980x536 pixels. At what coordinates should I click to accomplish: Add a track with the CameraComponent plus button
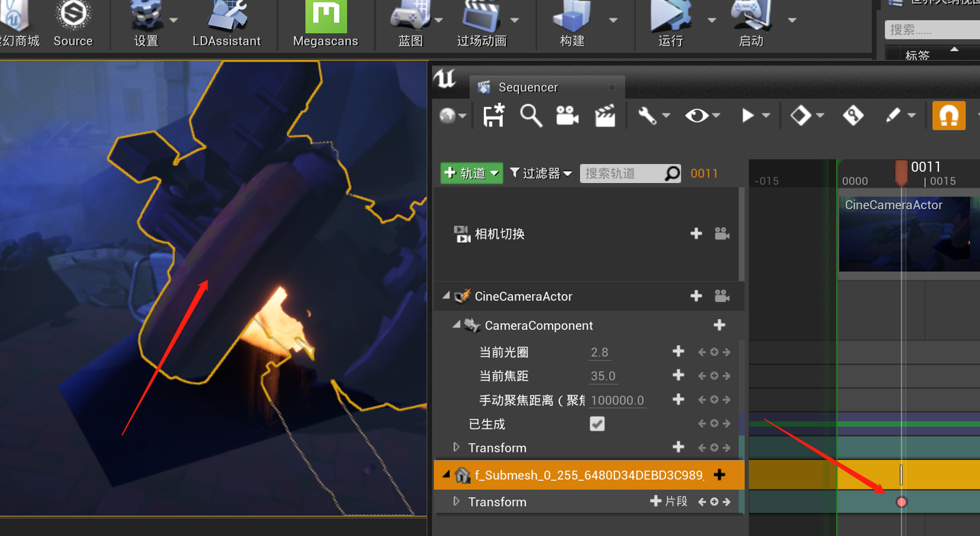coord(719,325)
